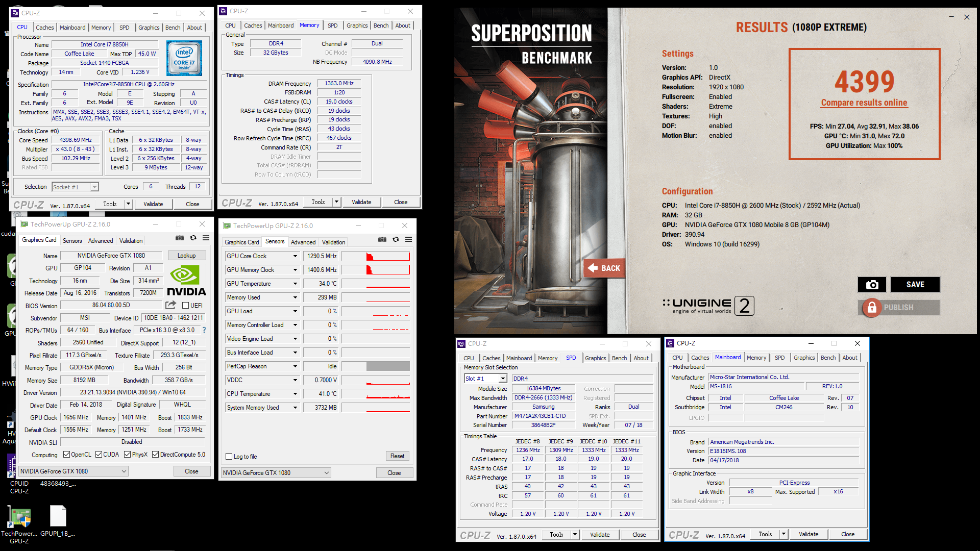Click the camera icon in GPU-Z Sensors window
The width and height of the screenshot is (980, 551).
[382, 239]
